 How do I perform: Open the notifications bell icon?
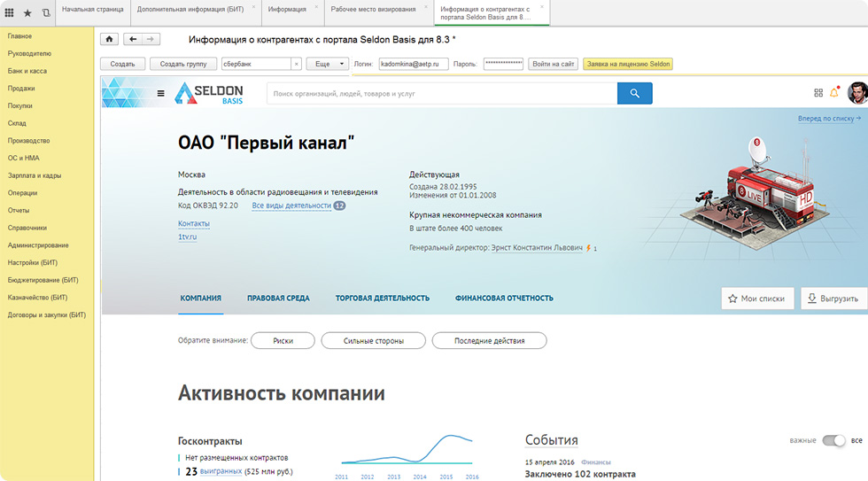pyautogui.click(x=833, y=93)
